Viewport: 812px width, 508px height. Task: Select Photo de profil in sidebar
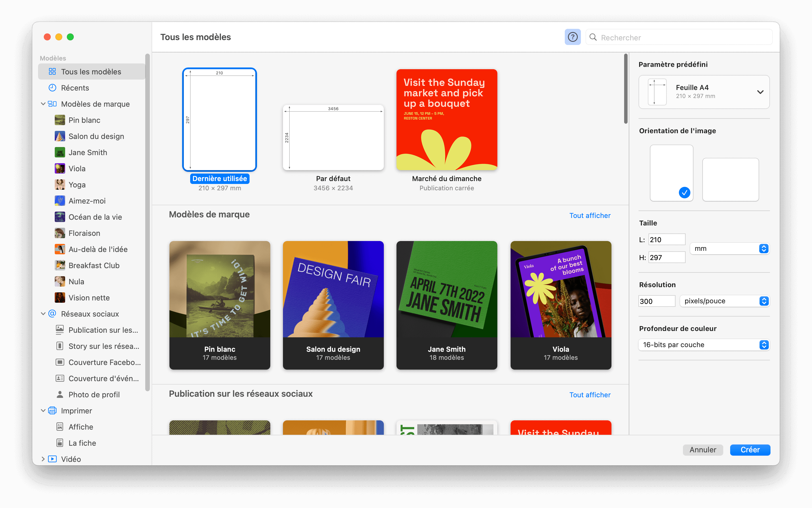tap(91, 394)
